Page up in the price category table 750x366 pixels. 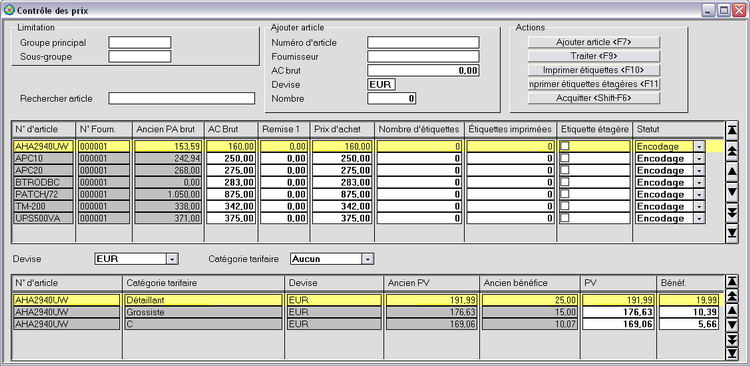(x=732, y=296)
